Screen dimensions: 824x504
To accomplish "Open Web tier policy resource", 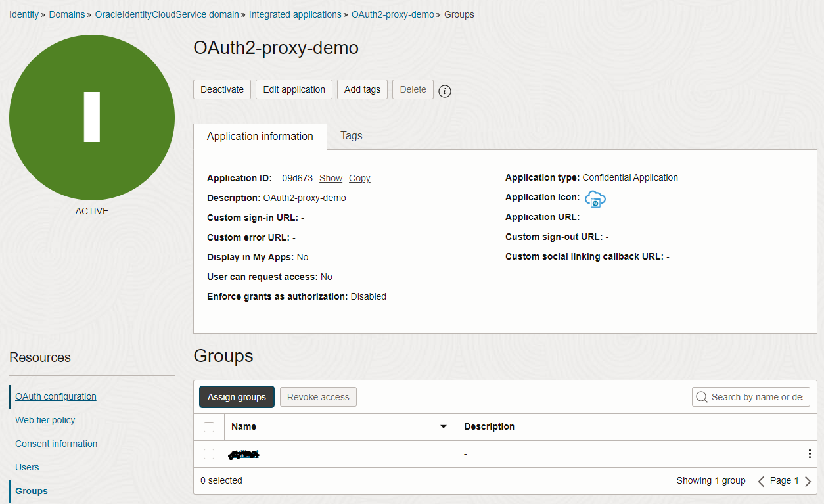I will (x=45, y=420).
